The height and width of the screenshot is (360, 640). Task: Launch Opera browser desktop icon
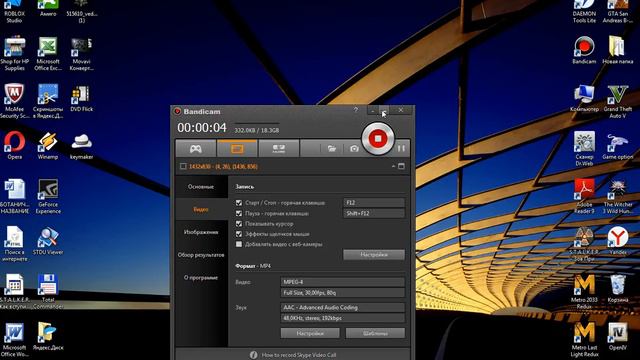tap(14, 145)
